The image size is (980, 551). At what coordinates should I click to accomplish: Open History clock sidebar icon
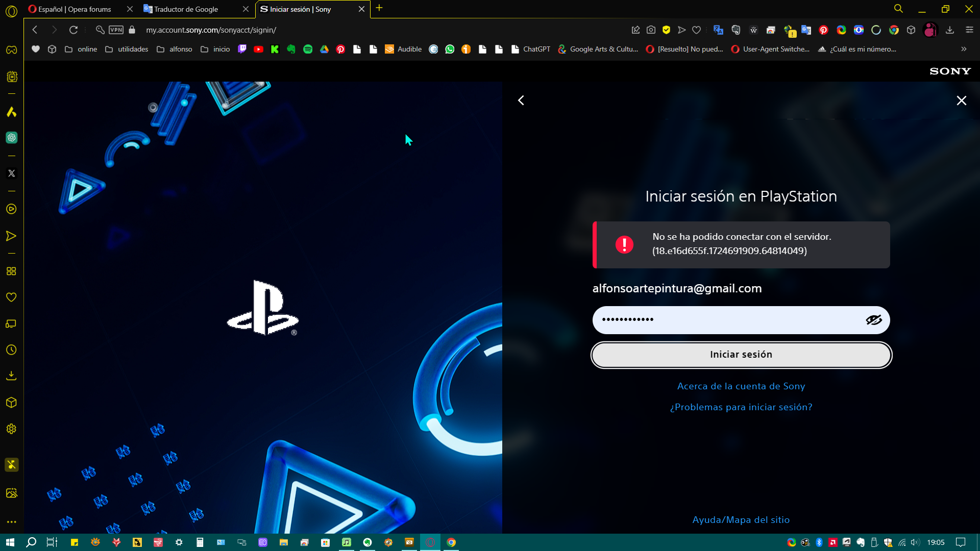tap(11, 350)
